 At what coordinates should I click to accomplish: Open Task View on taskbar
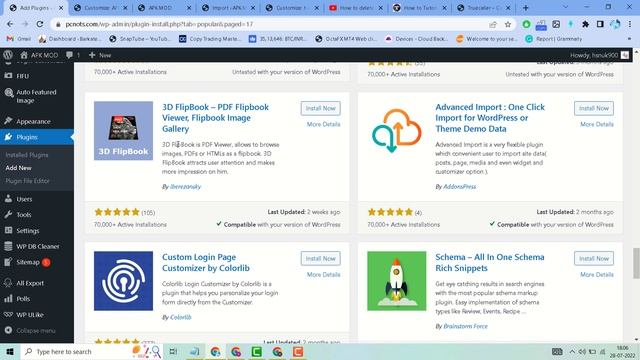tap(173, 351)
